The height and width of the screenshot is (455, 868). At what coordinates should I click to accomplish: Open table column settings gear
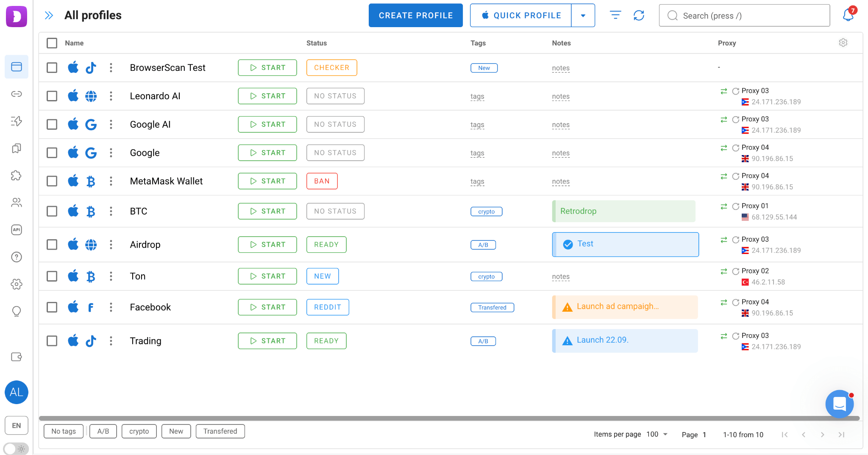843,43
